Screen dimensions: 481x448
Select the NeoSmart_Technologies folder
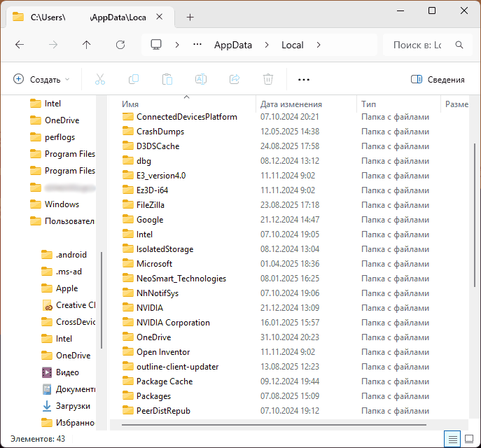174,279
